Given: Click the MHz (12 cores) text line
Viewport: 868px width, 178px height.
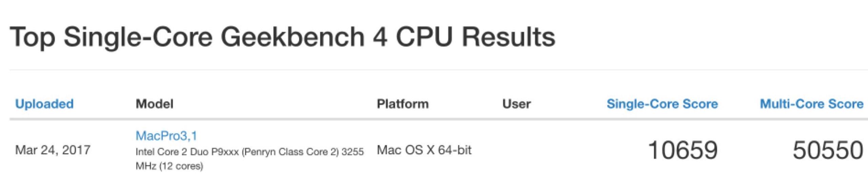Looking at the screenshot, I should (169, 166).
